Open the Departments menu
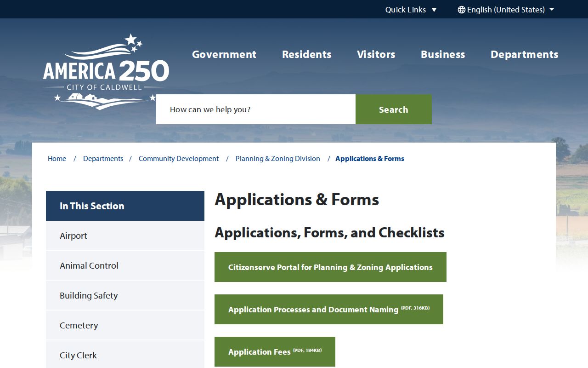This screenshot has width=588, height=368. point(525,54)
